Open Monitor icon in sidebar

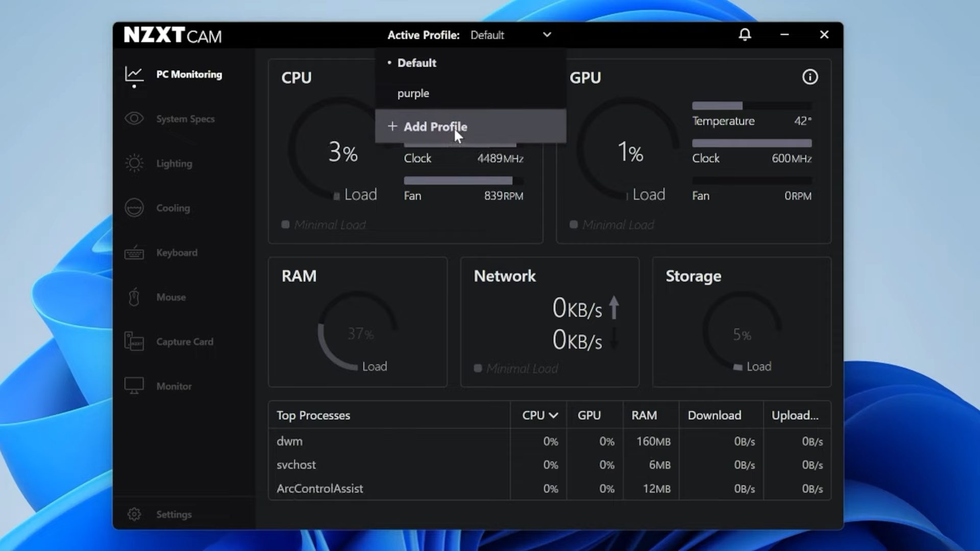point(134,386)
